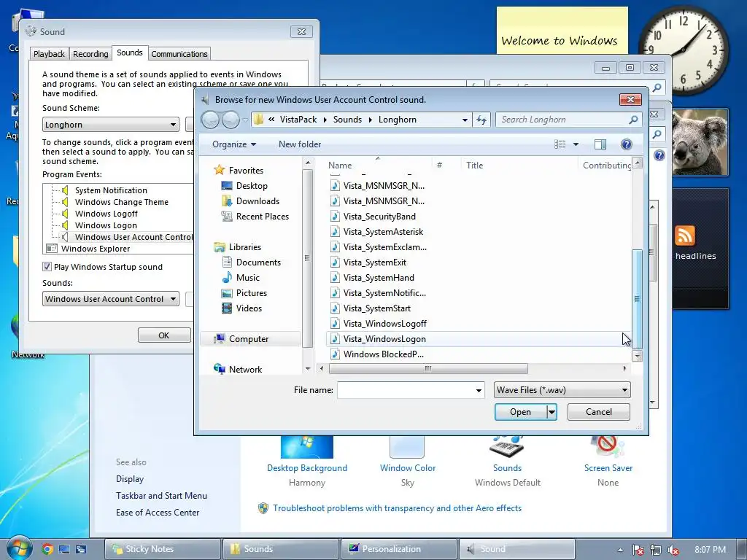The image size is (747, 560).
Task: Open Taskbar and Start Menu link
Action: click(x=161, y=496)
